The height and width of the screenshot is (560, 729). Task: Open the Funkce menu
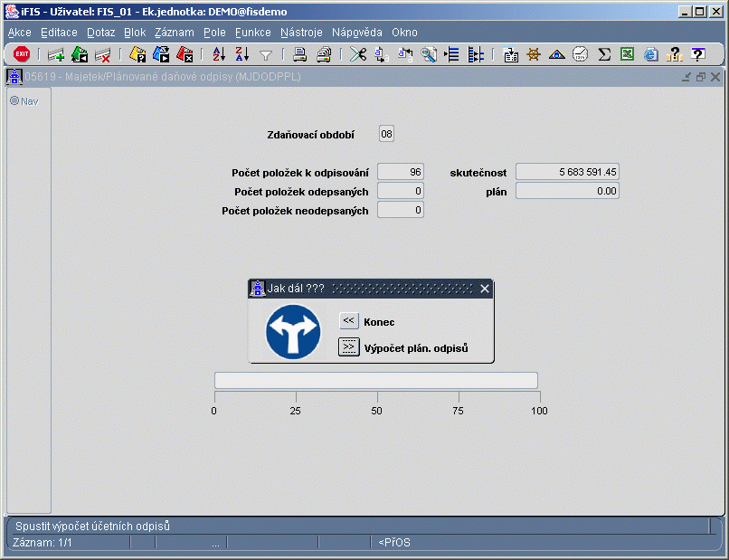point(253,33)
